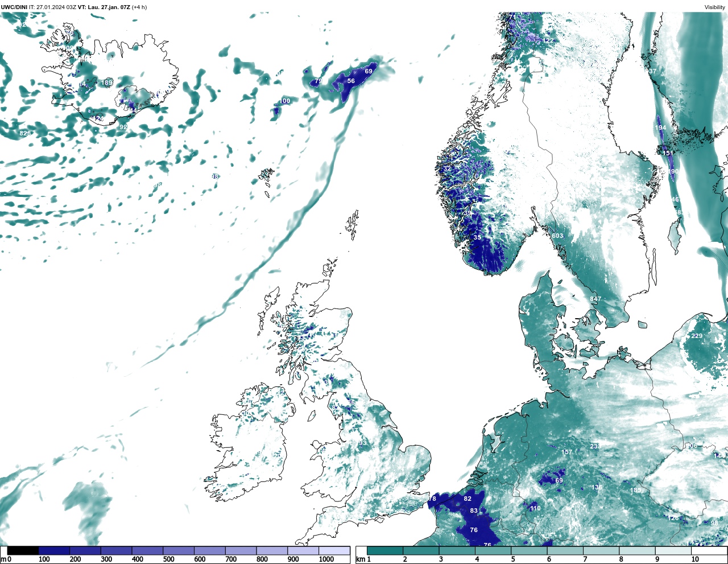Click the '93' value over northern England
728x564 pixels.
363,443
